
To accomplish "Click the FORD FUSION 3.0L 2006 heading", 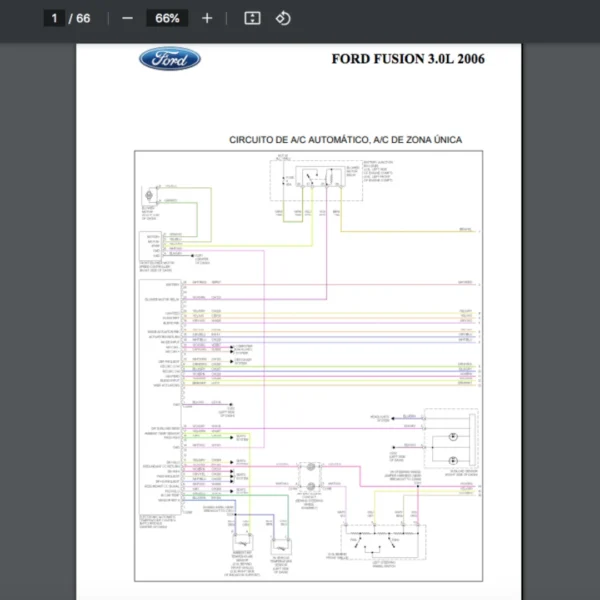I will click(408, 59).
